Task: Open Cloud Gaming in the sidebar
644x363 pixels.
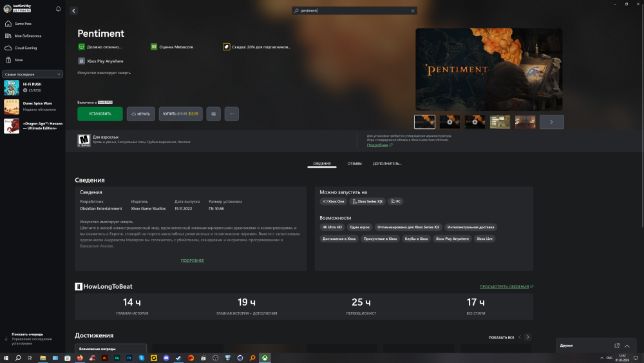Action: (x=26, y=48)
